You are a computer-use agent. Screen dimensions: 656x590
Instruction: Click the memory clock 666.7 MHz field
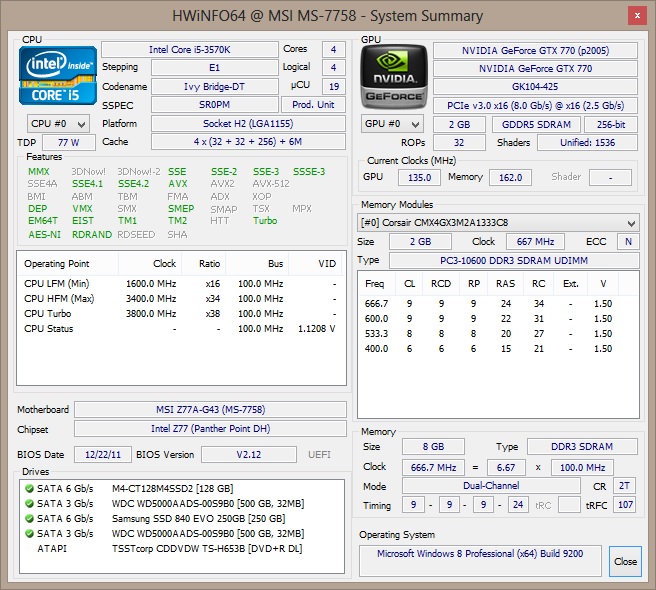(x=433, y=467)
